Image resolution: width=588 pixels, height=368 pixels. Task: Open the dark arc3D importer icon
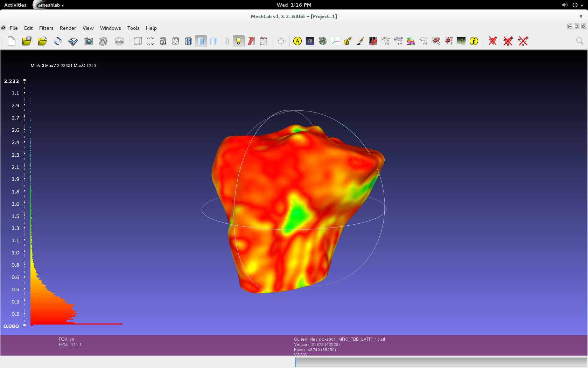310,41
